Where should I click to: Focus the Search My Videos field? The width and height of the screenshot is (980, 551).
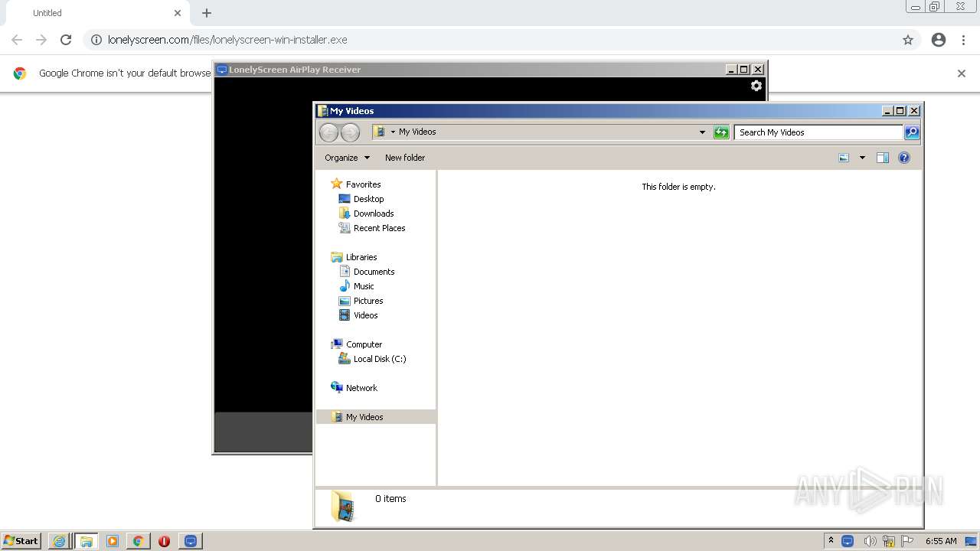pos(818,132)
